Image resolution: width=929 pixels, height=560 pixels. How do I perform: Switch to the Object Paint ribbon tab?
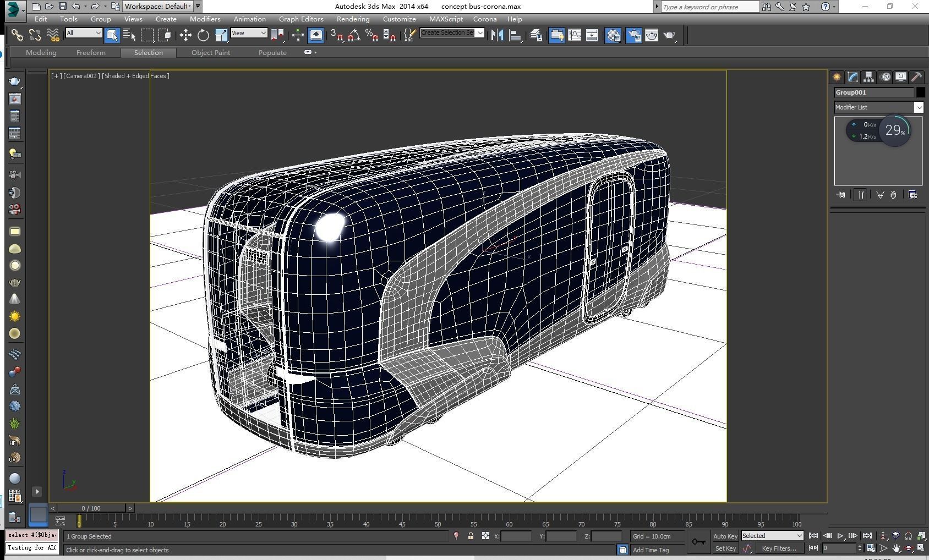tap(211, 53)
